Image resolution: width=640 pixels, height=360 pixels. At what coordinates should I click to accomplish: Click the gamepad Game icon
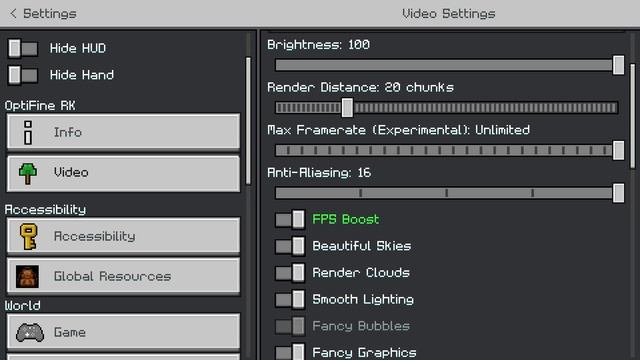point(30,333)
